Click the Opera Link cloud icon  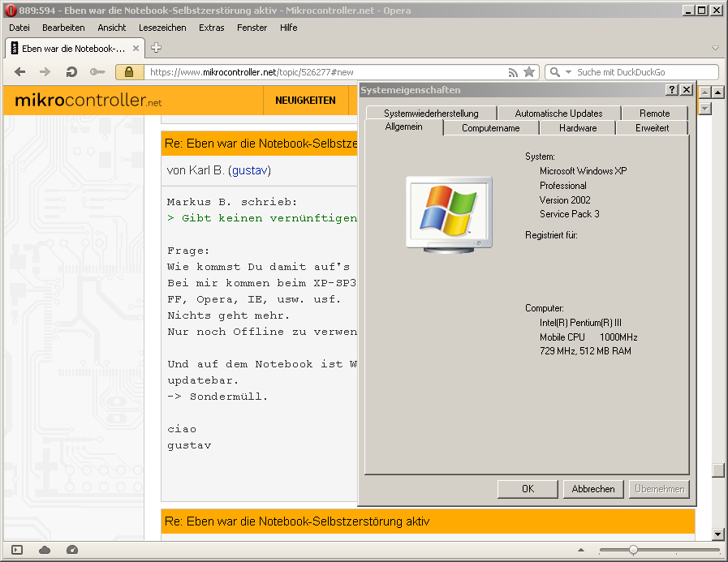(45, 550)
